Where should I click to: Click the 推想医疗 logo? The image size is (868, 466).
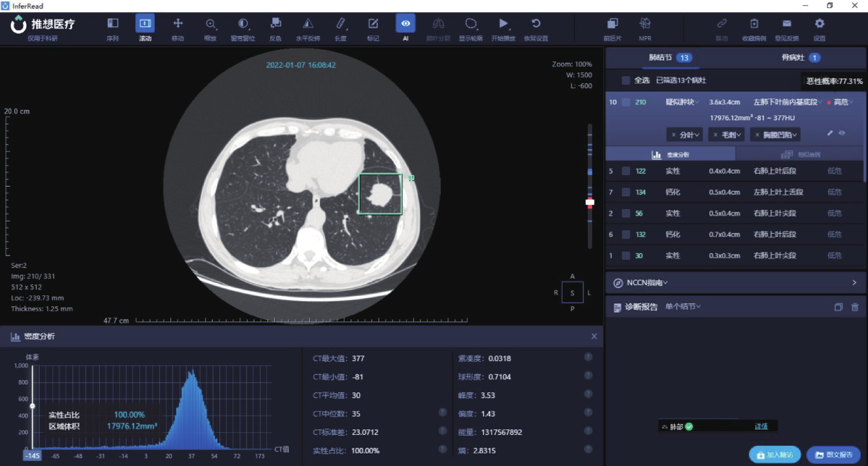pos(43,24)
